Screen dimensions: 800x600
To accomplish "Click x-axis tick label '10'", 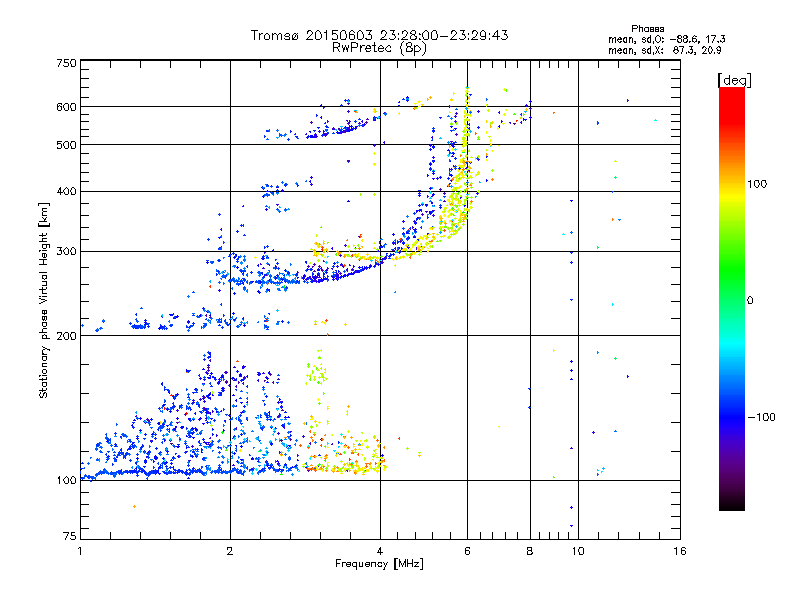I will 578,551.
